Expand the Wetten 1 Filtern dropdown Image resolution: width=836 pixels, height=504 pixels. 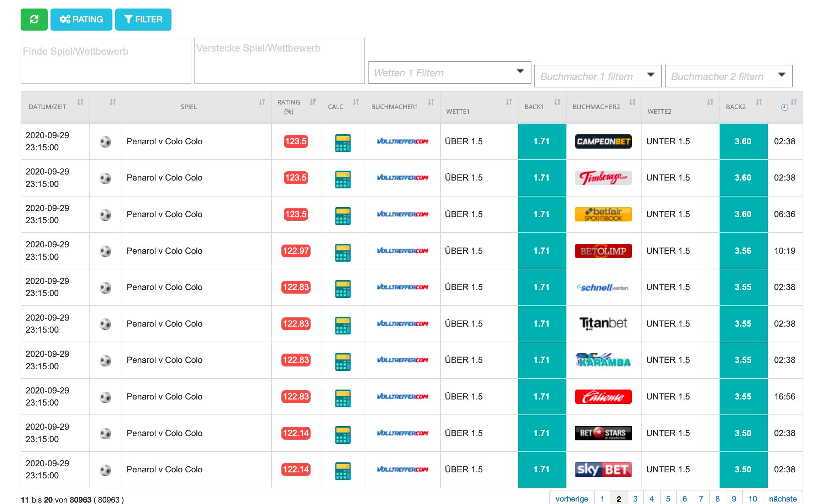[x=449, y=73]
